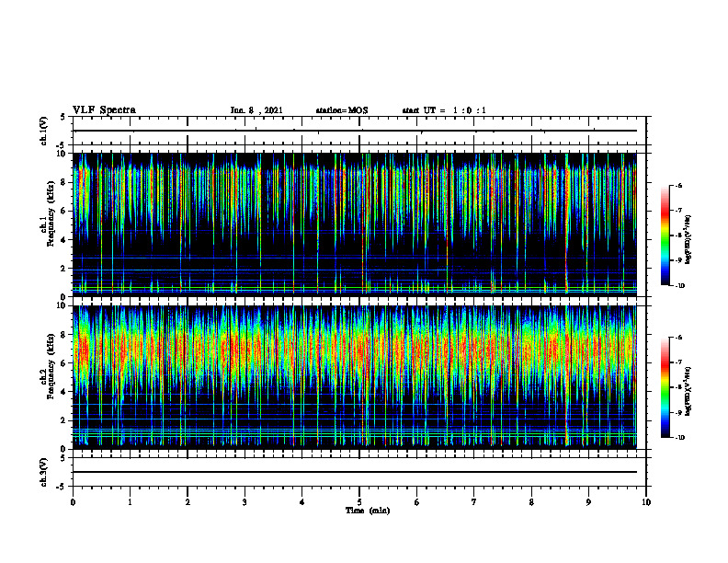Click the "VLF Spectra" title text
Image resolution: width=728 pixels, height=563 pixels.
point(104,110)
